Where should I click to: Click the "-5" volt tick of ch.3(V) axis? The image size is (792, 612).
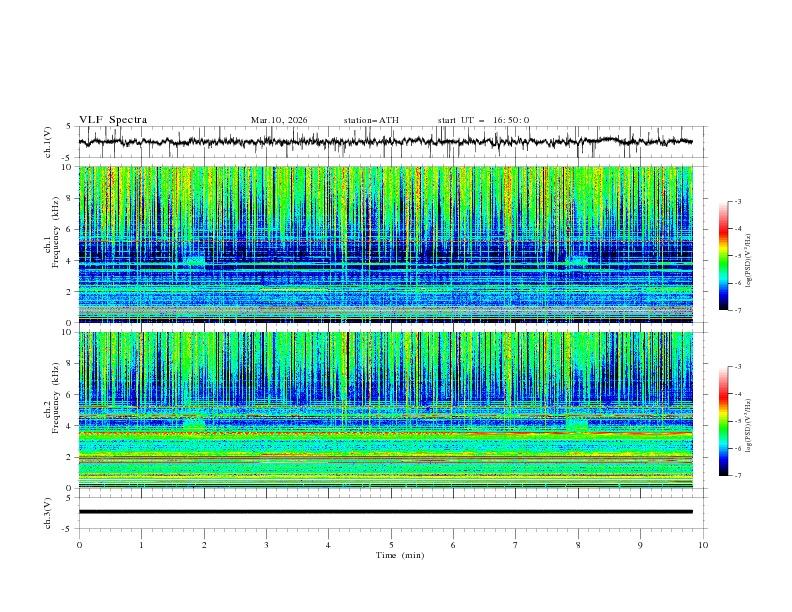tap(68, 529)
